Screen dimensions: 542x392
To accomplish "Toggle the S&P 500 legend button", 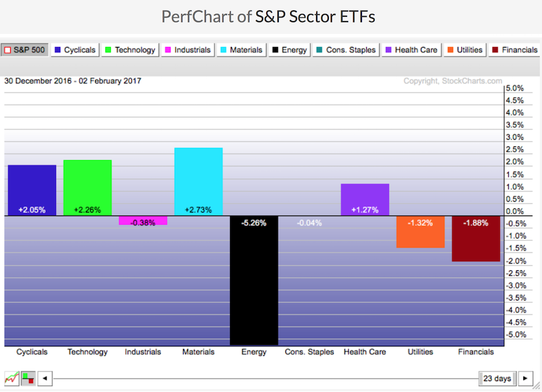I will click(x=24, y=50).
